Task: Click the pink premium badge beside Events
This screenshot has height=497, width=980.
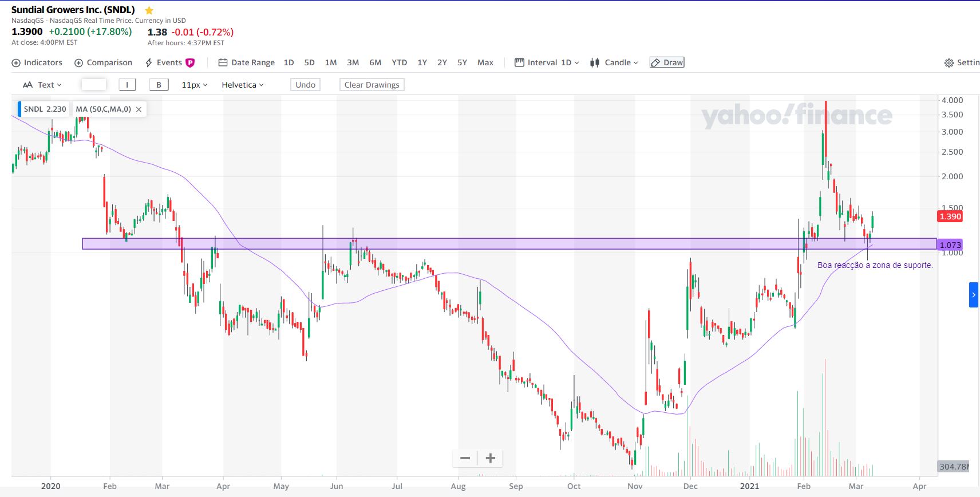Action: [190, 63]
